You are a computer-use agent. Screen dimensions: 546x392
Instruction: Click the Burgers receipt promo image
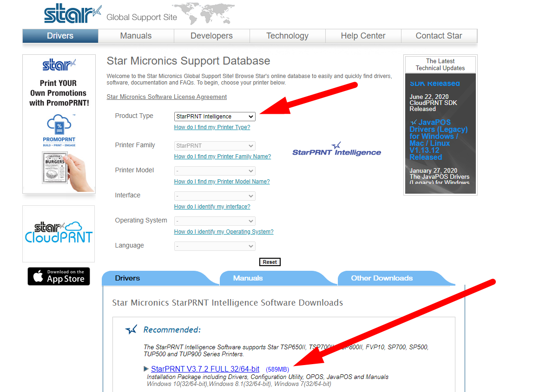(68, 172)
